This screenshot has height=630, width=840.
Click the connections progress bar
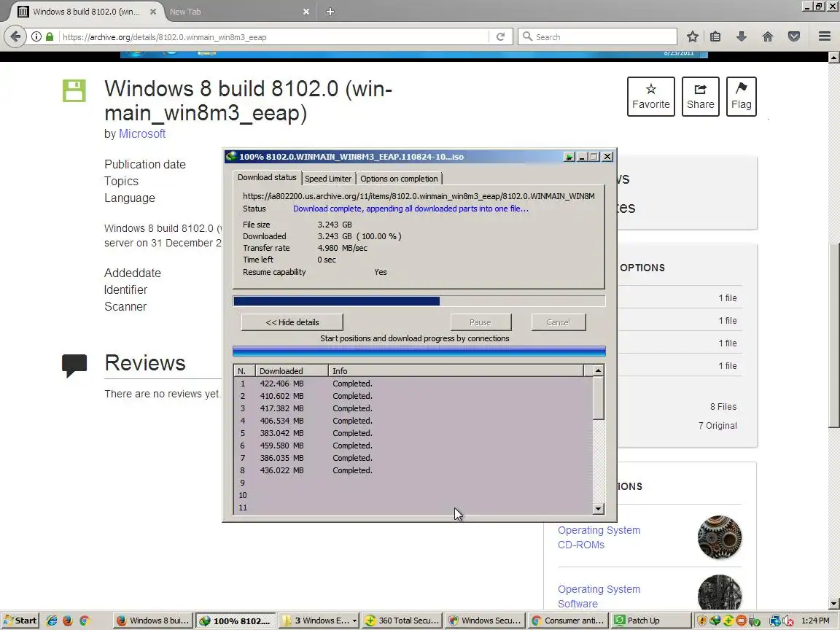[419, 351]
